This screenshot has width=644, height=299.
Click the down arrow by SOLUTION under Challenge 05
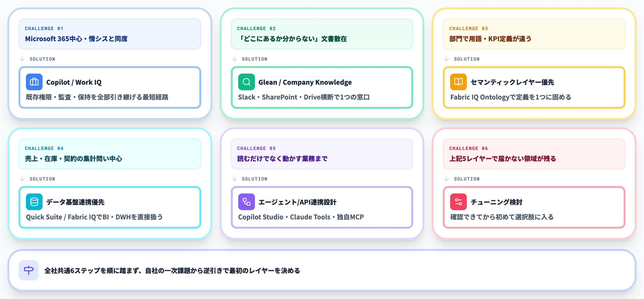pos(235,179)
